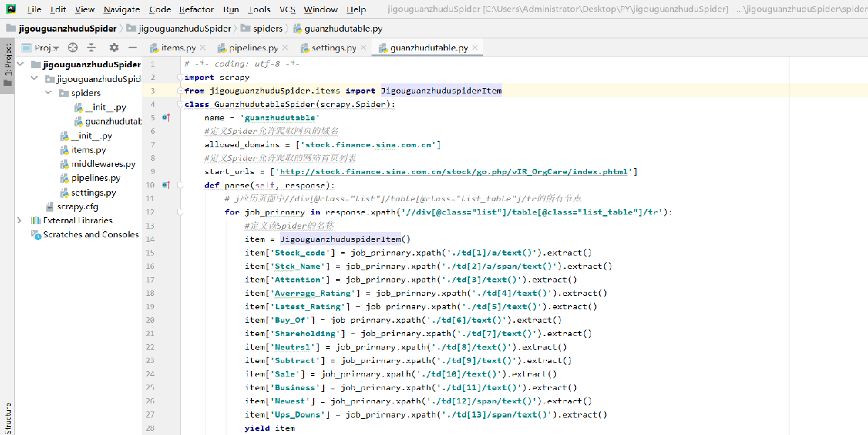
Task: Locate current file with the crosshair icon
Action: [73, 48]
